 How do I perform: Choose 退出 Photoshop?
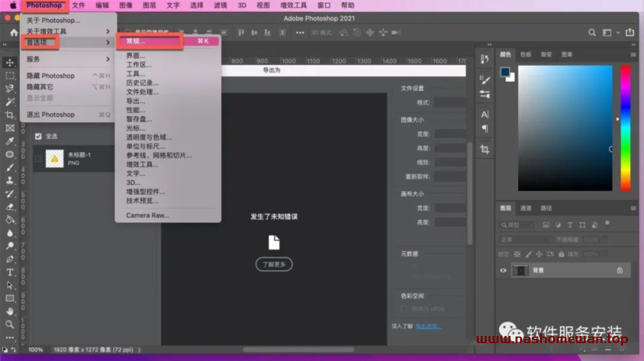click(68, 115)
